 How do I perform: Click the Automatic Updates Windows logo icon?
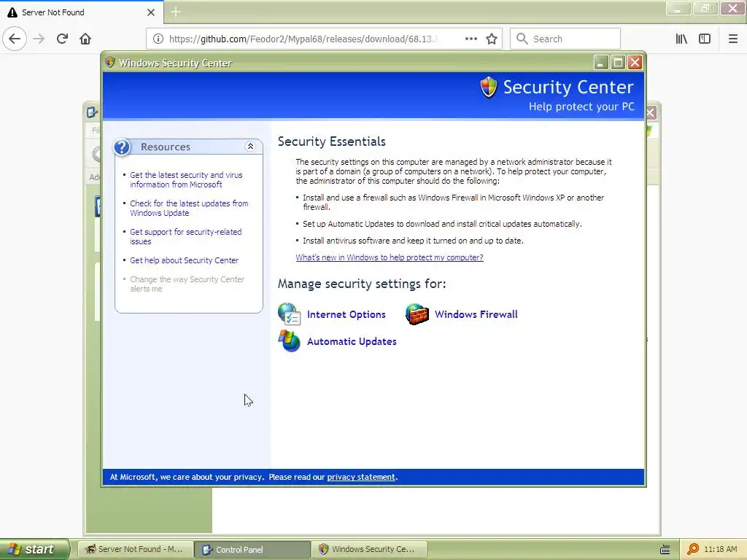(289, 341)
